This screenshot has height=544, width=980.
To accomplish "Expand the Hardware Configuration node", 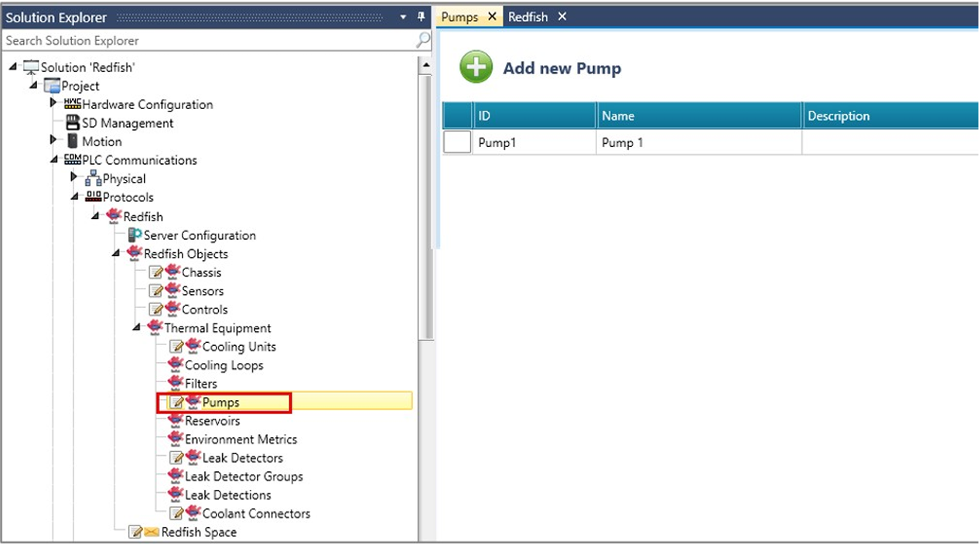I will click(x=53, y=104).
